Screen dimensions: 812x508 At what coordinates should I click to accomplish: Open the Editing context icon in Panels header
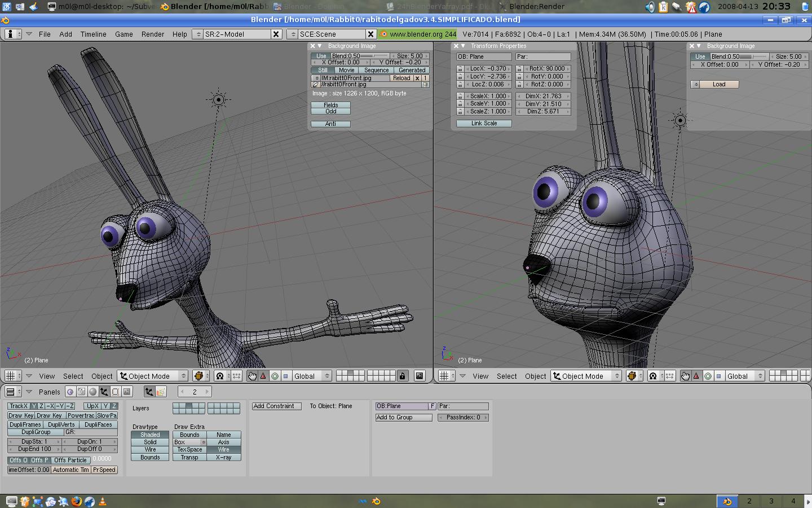[116, 392]
